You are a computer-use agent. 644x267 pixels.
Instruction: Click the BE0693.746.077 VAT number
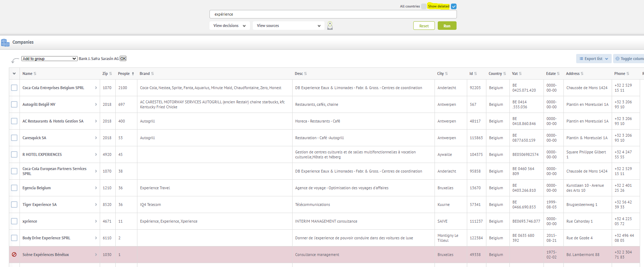526,221
